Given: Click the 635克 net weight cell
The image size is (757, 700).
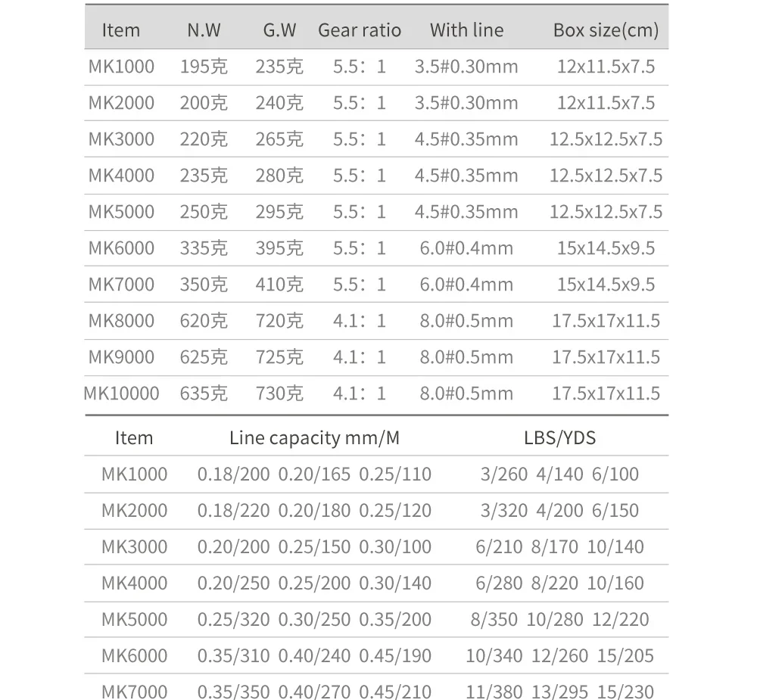Looking at the screenshot, I should pos(204,394).
